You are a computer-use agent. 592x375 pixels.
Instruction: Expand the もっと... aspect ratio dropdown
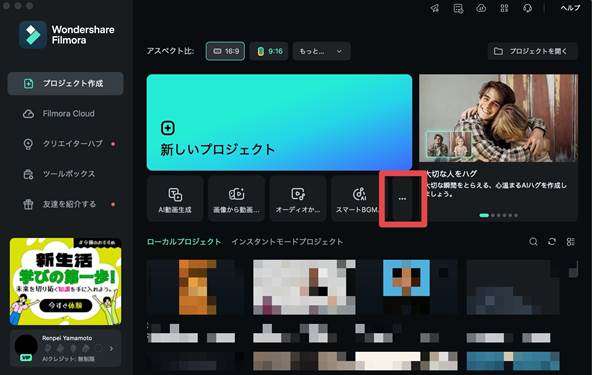tap(321, 51)
